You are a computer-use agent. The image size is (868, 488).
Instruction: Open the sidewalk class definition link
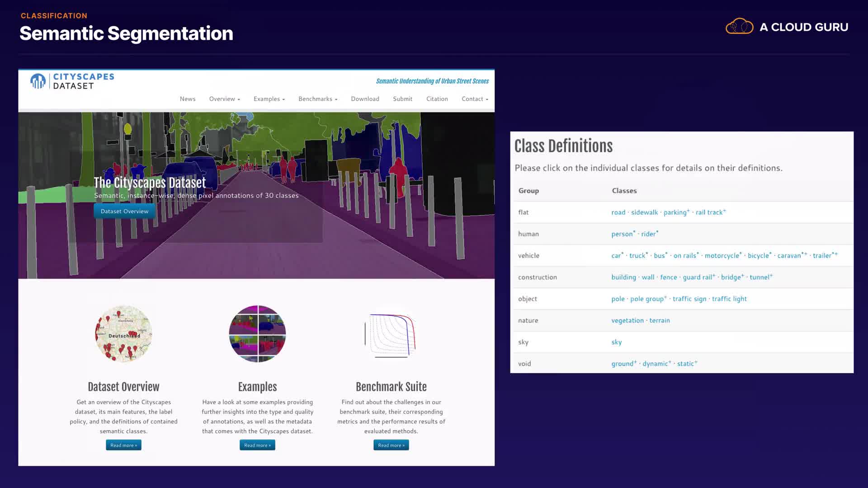[644, 212]
